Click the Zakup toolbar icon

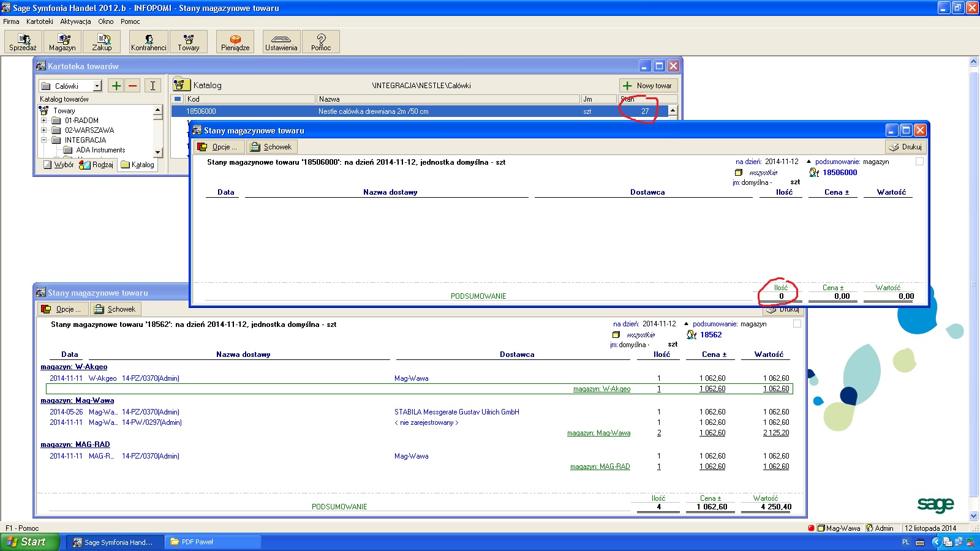click(102, 42)
